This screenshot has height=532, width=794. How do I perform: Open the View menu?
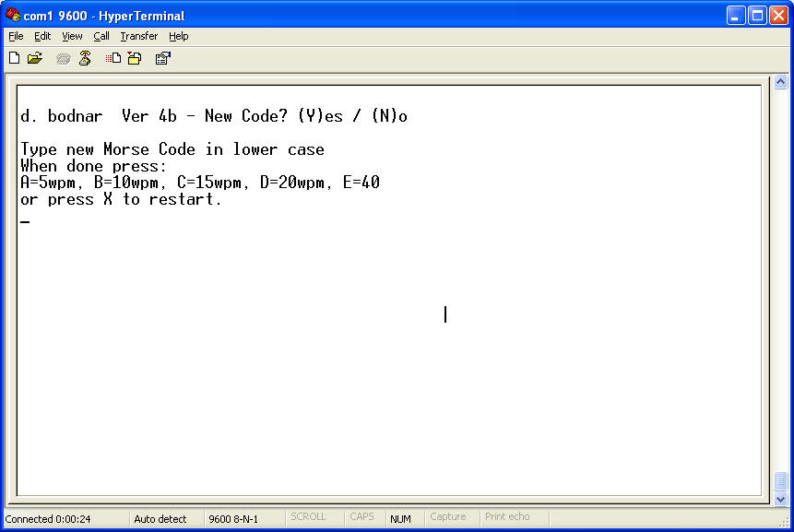pos(72,36)
